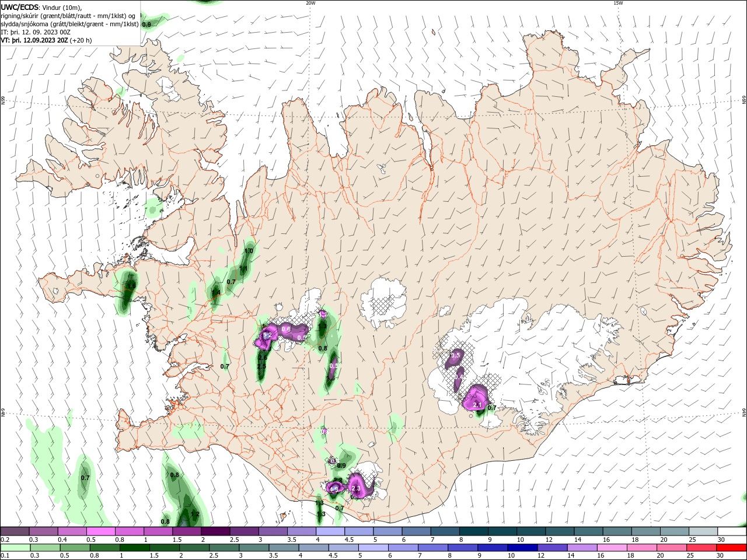Click the 0.2 label on the upper scale
The image size is (747, 560).
[5, 540]
